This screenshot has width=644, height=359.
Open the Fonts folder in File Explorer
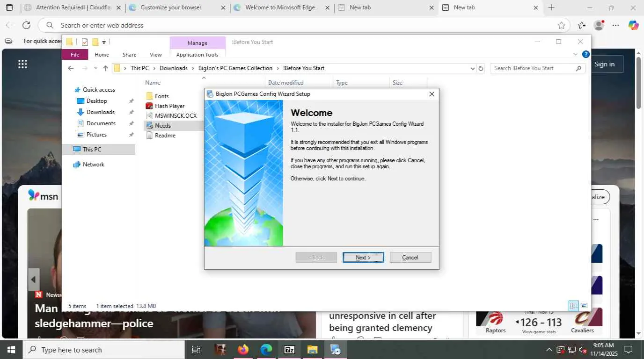(161, 96)
